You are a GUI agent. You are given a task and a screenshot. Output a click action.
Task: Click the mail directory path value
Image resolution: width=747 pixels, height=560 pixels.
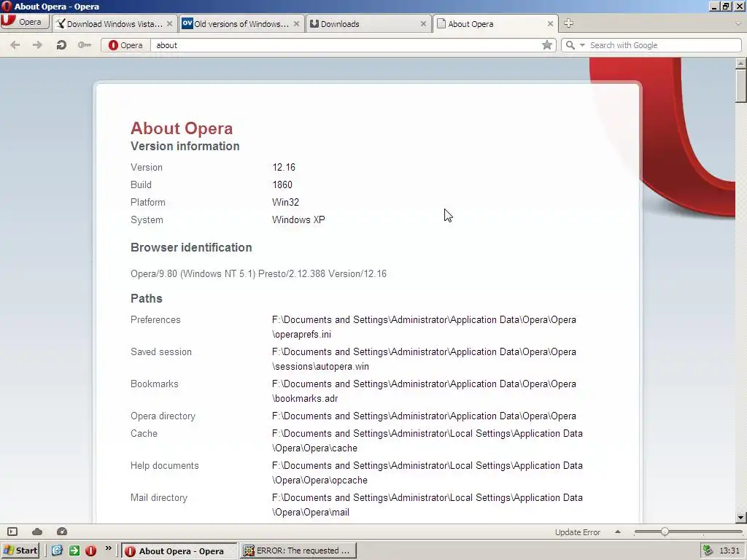click(x=427, y=505)
